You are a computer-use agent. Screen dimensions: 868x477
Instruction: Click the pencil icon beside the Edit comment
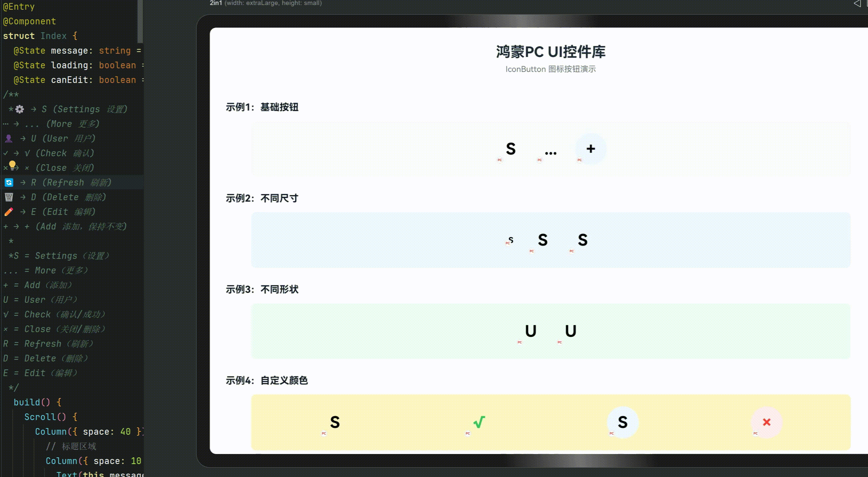tap(8, 212)
